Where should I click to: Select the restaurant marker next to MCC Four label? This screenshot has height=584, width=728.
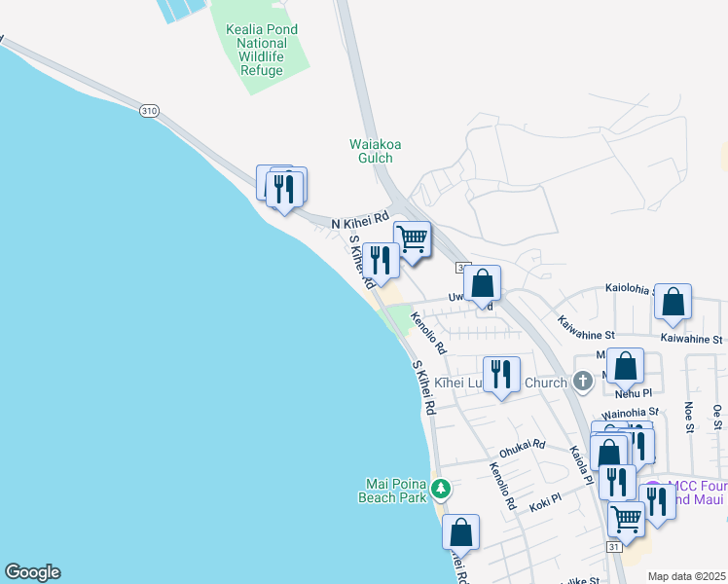click(658, 502)
